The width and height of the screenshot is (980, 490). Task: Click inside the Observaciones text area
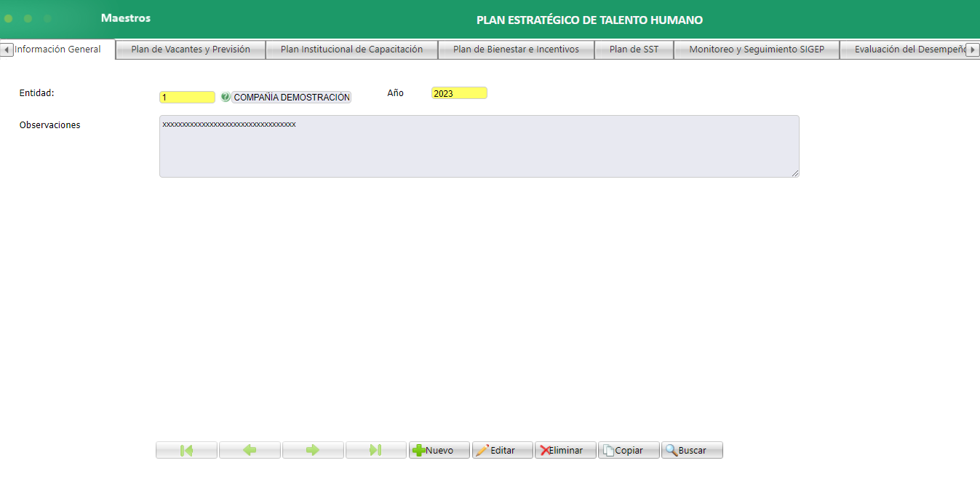click(x=479, y=146)
